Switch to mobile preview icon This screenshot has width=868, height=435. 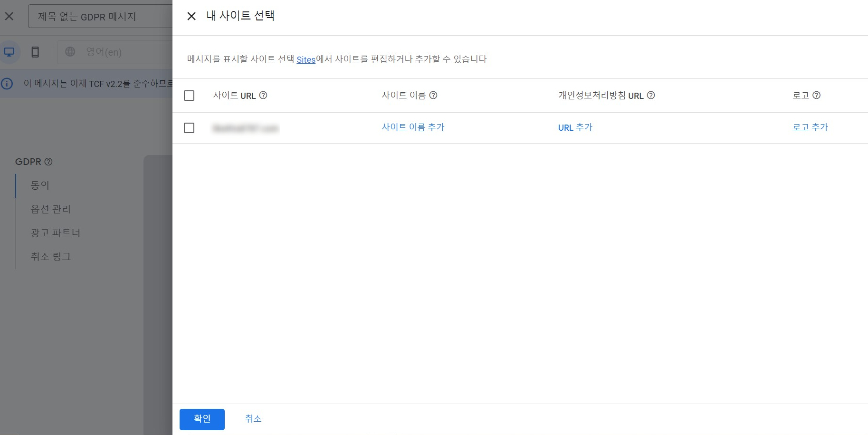35,52
